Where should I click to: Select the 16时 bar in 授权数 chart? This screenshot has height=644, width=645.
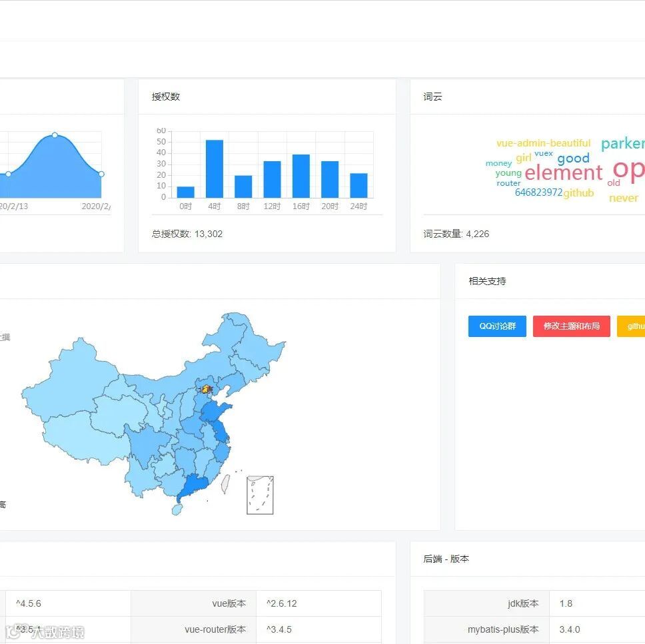tap(301, 176)
